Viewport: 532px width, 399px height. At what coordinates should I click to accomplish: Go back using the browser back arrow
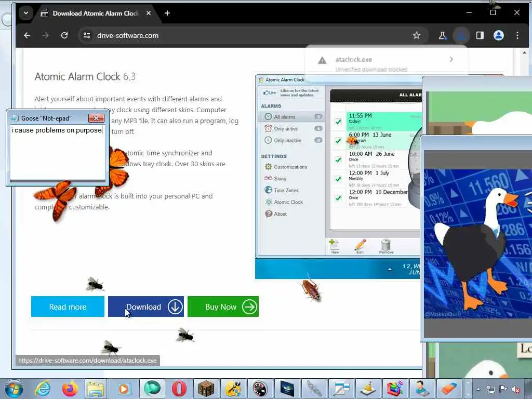[27, 35]
